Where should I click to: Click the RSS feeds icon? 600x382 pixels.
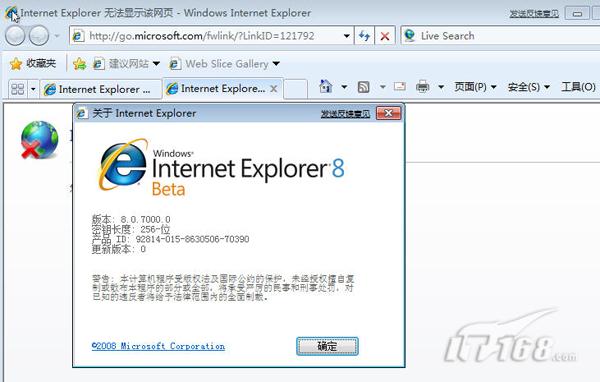tap(364, 87)
